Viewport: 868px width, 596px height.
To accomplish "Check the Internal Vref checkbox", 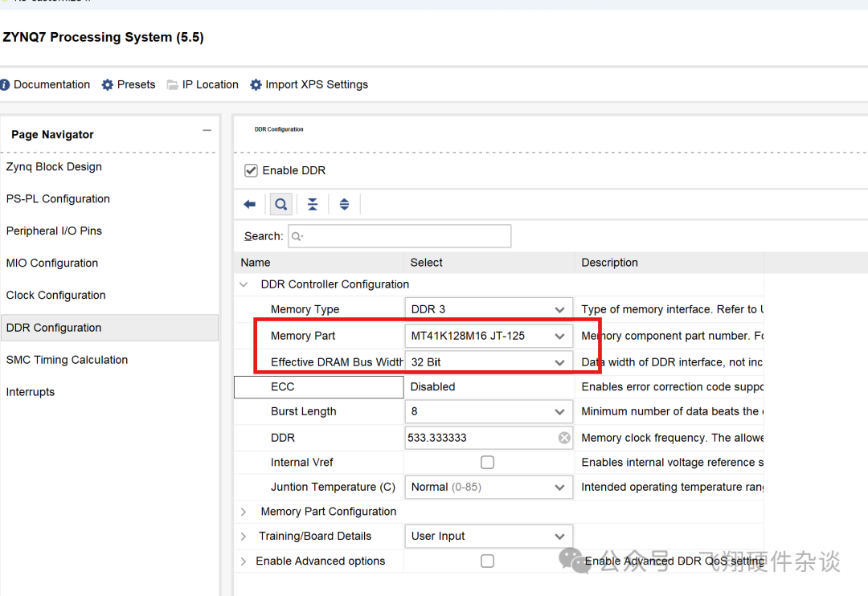I will (x=487, y=462).
